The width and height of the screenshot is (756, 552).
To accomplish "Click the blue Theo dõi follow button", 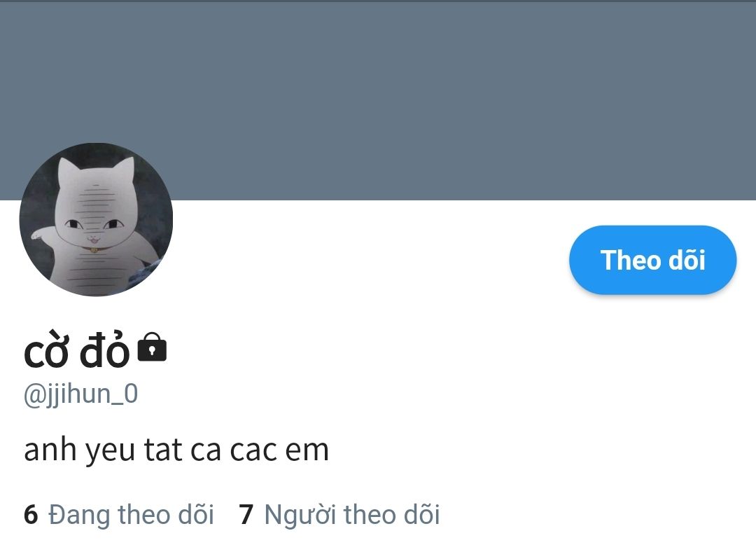I will pos(652,260).
